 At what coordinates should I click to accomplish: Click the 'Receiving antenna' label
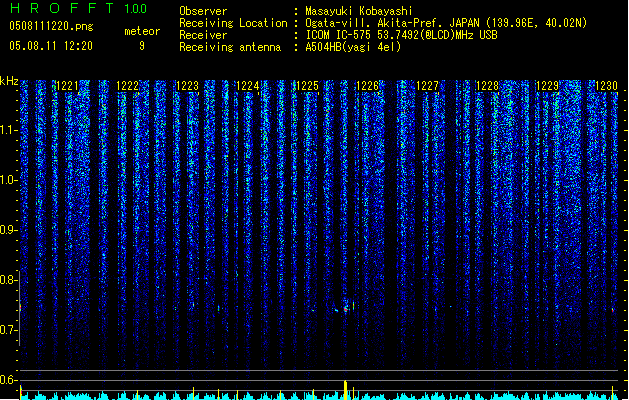click(x=230, y=47)
